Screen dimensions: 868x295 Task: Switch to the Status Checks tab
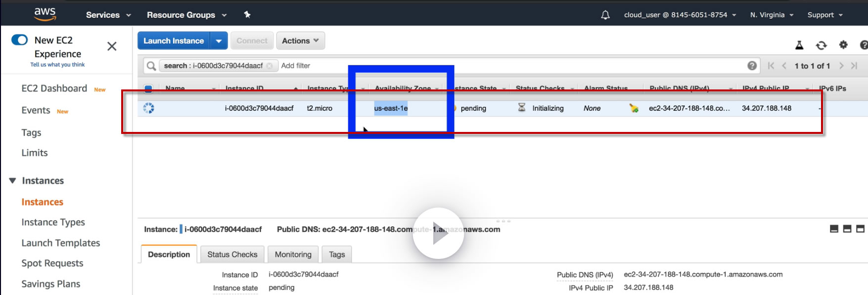pyautogui.click(x=232, y=254)
